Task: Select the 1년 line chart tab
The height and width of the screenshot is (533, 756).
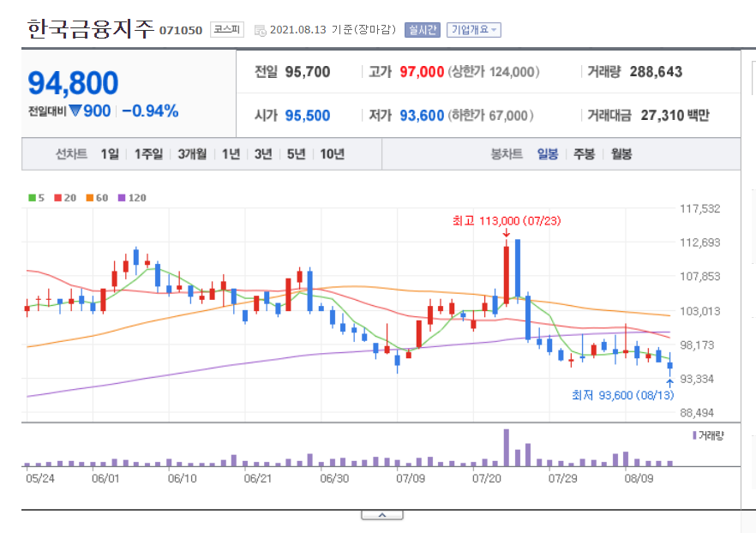Action: [231, 154]
